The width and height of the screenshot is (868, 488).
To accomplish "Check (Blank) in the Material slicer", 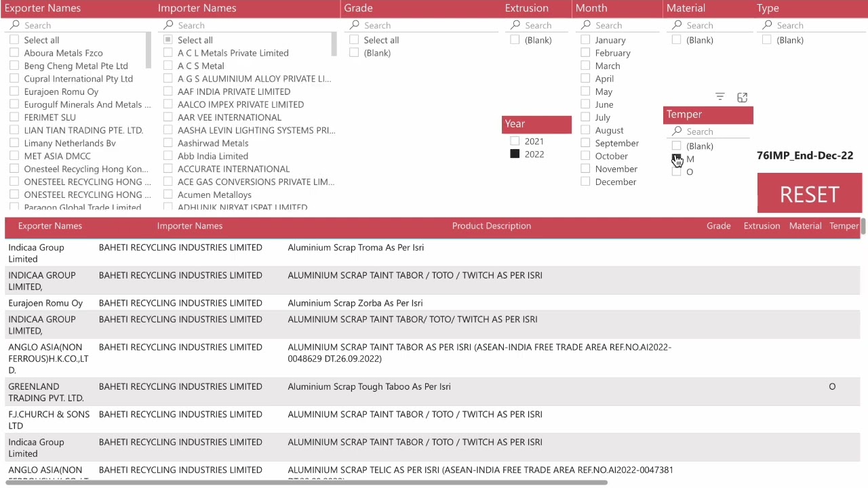I will (676, 40).
